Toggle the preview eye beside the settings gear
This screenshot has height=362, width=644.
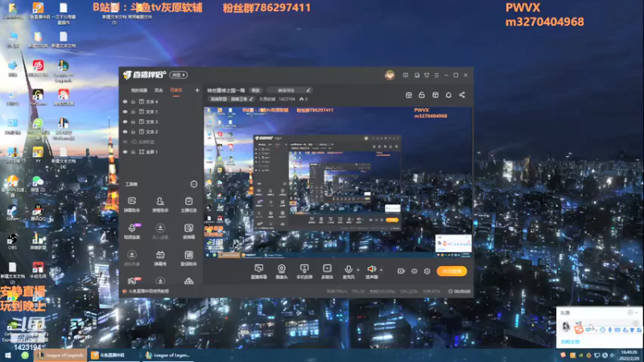(414, 271)
